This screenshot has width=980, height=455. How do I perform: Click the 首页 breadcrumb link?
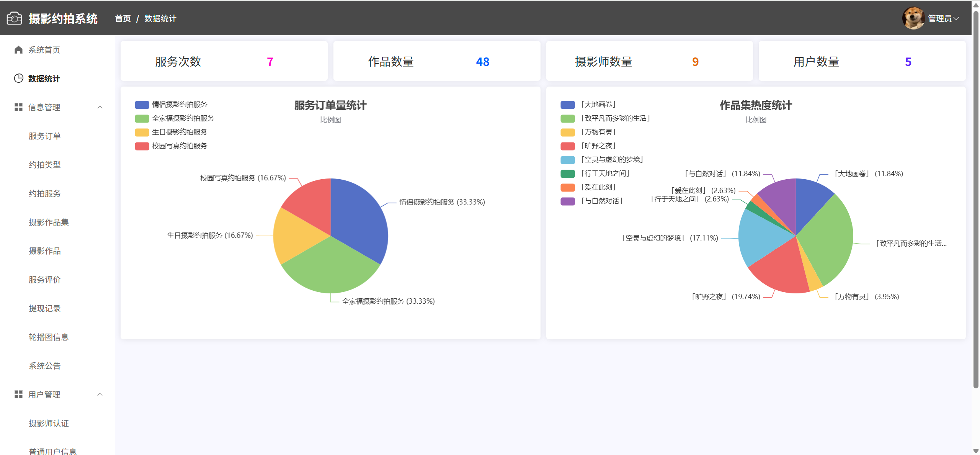[122, 18]
